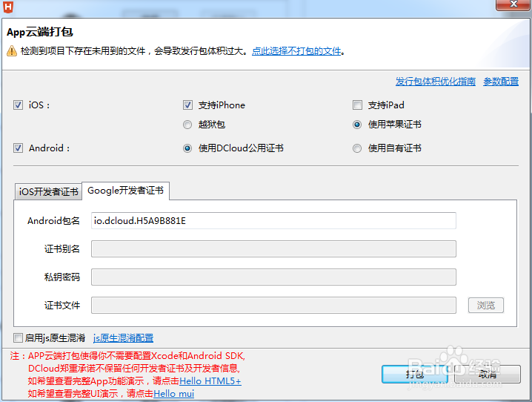The height and width of the screenshot is (402, 532).
Task: Click the 私钥密码 text field
Action: click(273, 277)
